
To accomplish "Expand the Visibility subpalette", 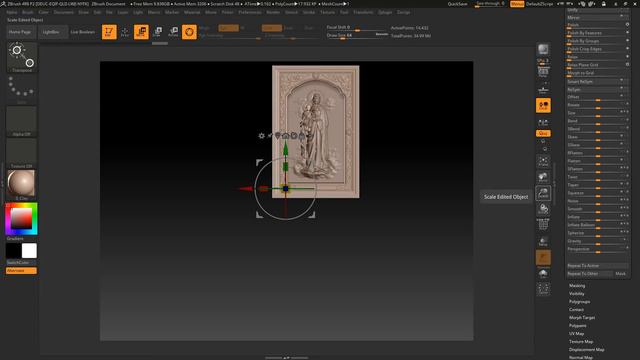I will tap(577, 293).
